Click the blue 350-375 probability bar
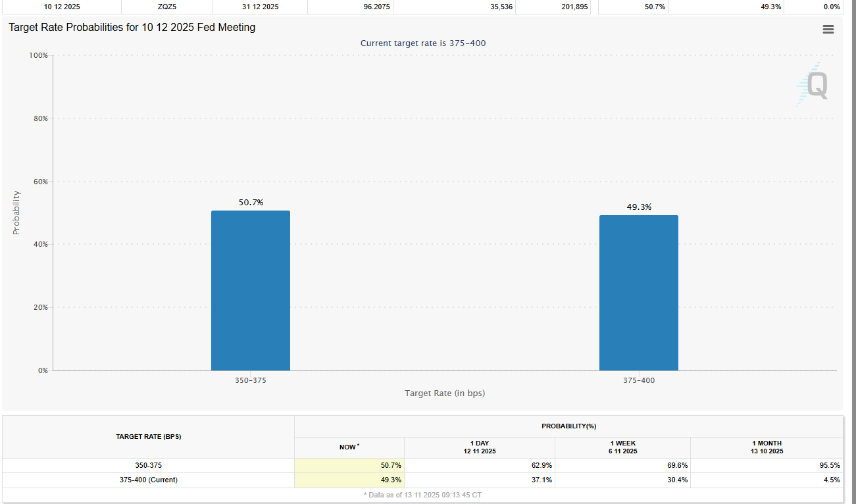856x504 pixels. 250,290
